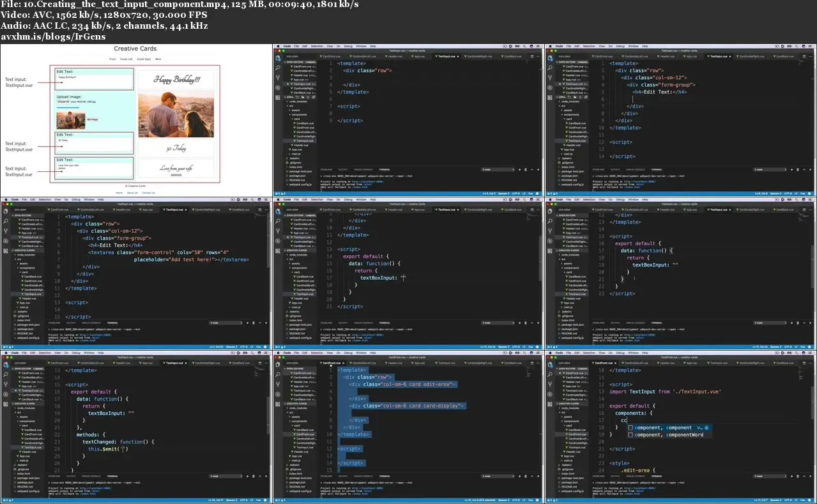The image size is (817, 504).
Task: Open Apple menu in the frame with highlighted selected code
Action: [278, 353]
